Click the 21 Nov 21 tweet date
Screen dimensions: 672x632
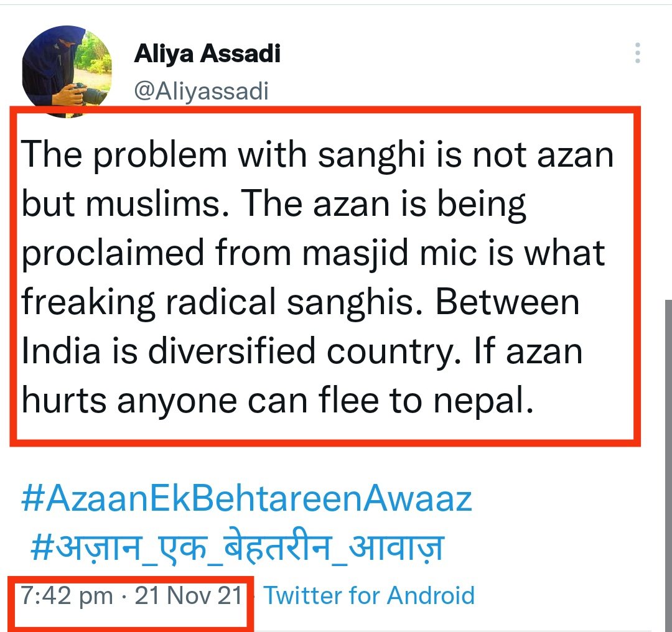[189, 596]
